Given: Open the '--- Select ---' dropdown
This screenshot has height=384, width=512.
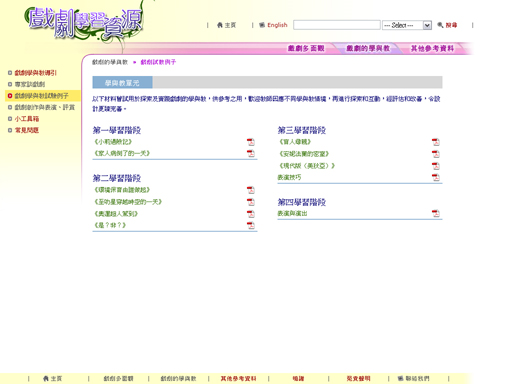Looking at the screenshot, I should 407,25.
